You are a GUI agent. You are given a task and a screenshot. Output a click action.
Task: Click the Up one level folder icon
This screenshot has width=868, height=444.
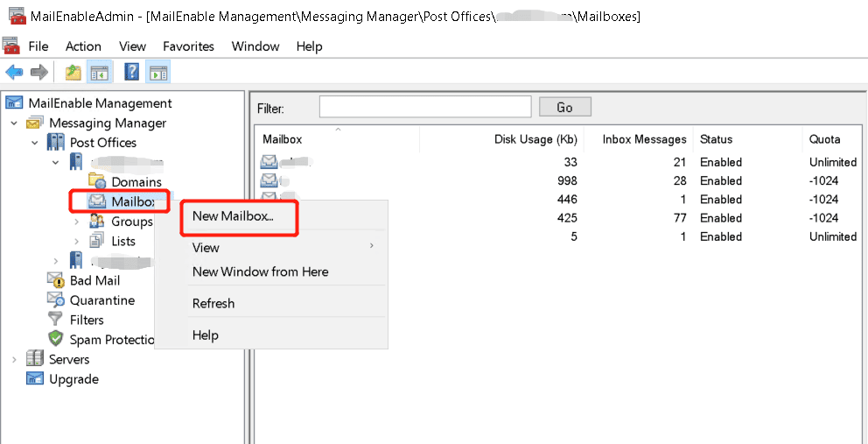[x=73, y=73]
